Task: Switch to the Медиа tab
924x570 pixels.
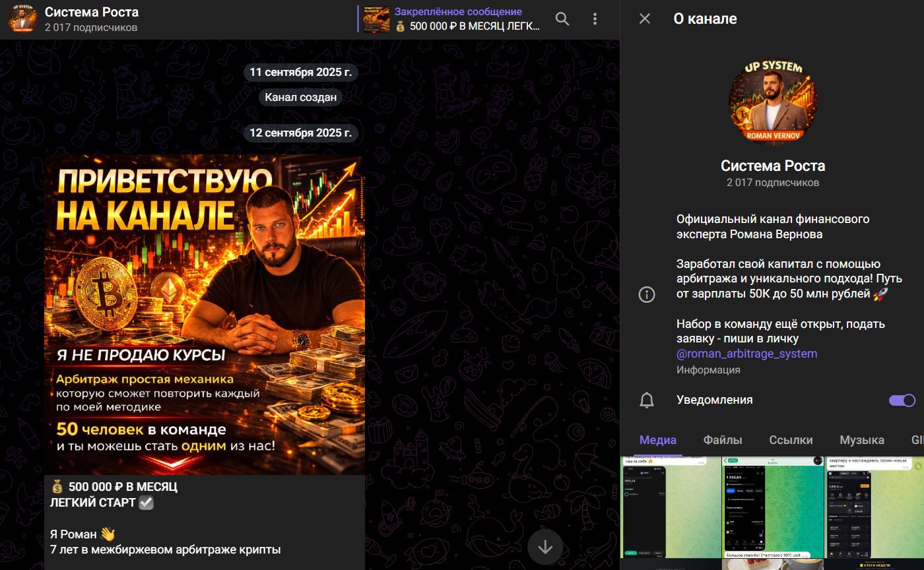Action: [x=658, y=440]
